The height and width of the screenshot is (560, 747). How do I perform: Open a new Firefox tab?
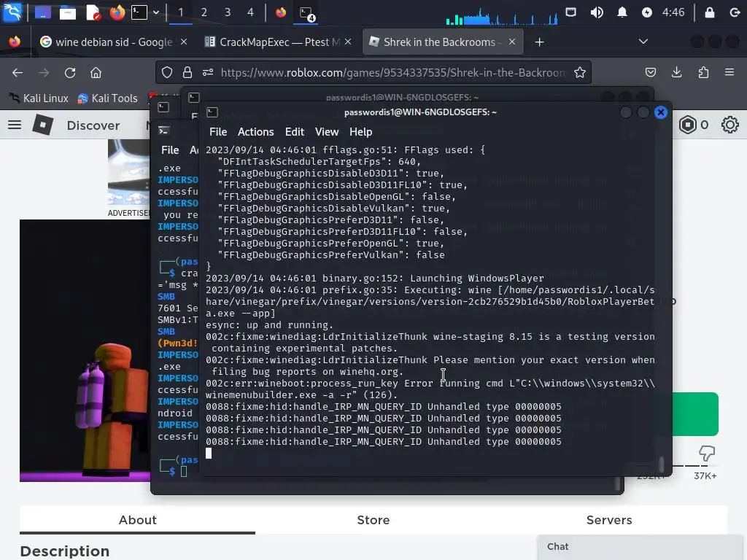pyautogui.click(x=539, y=42)
